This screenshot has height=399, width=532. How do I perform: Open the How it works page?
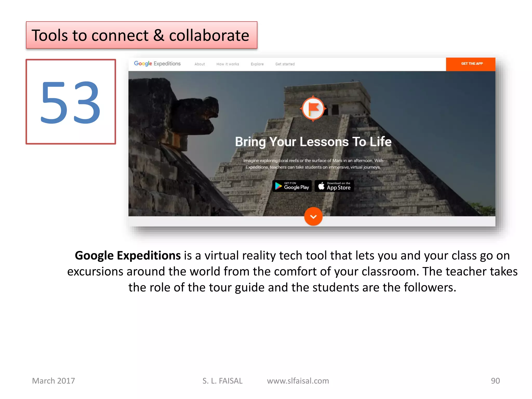point(228,64)
